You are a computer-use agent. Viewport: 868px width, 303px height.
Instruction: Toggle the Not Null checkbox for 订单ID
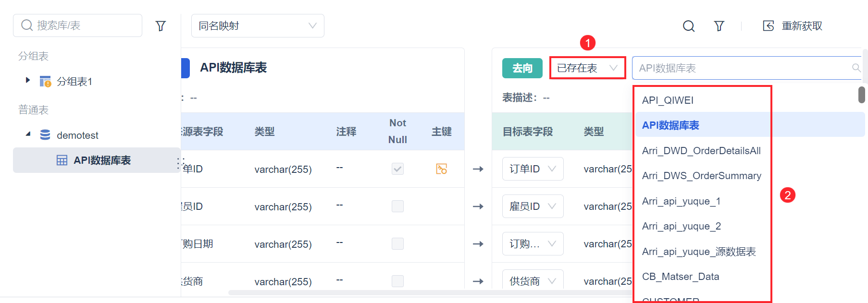(x=397, y=169)
